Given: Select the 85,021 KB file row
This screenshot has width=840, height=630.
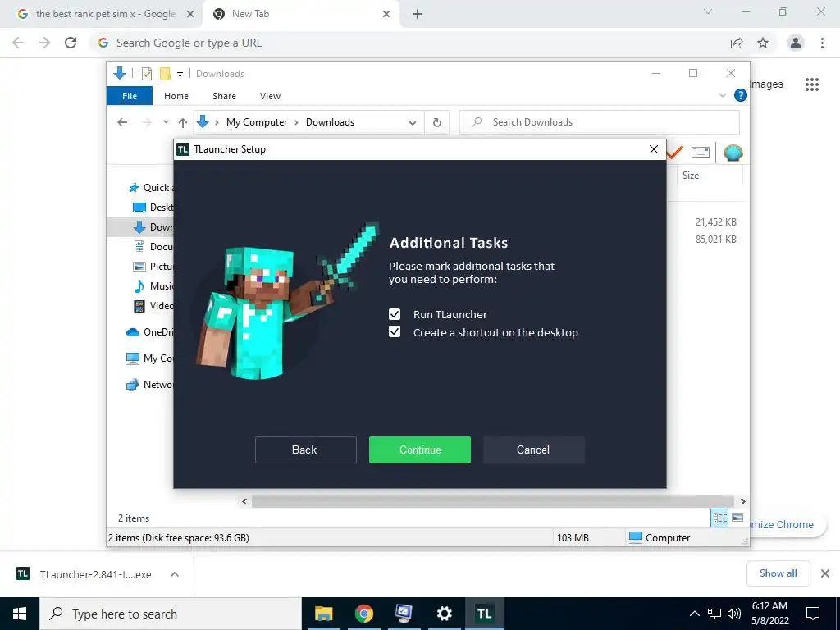Looking at the screenshot, I should click(715, 240).
